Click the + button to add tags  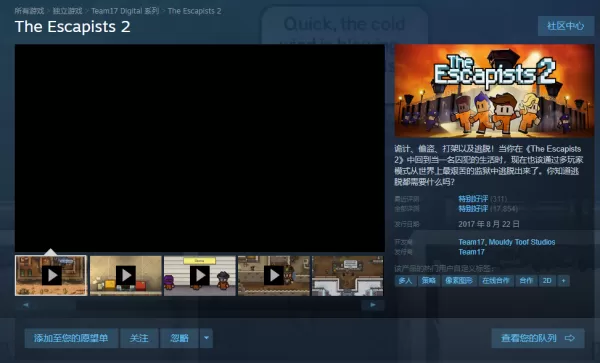click(563, 281)
